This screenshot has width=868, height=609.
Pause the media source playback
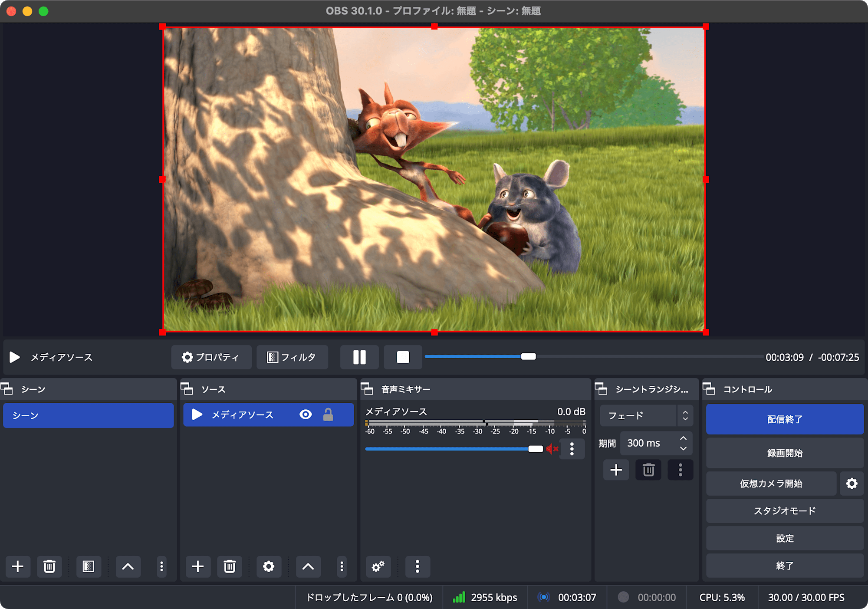pos(359,357)
